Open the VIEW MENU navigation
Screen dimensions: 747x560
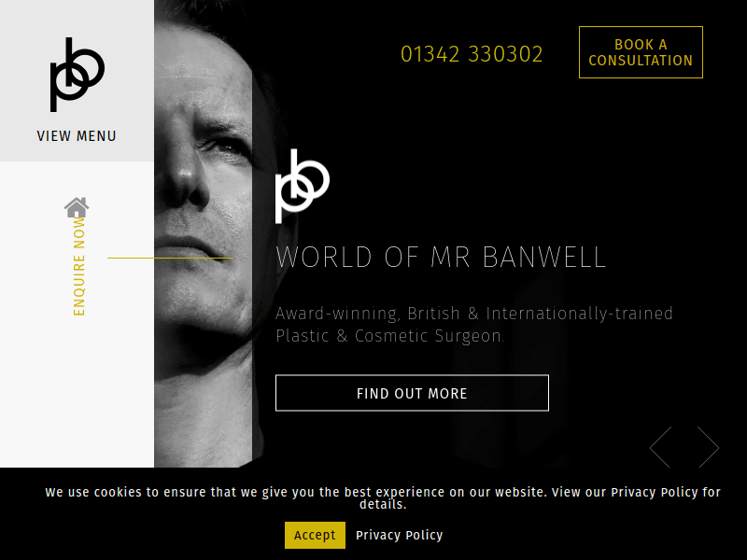[77, 136]
